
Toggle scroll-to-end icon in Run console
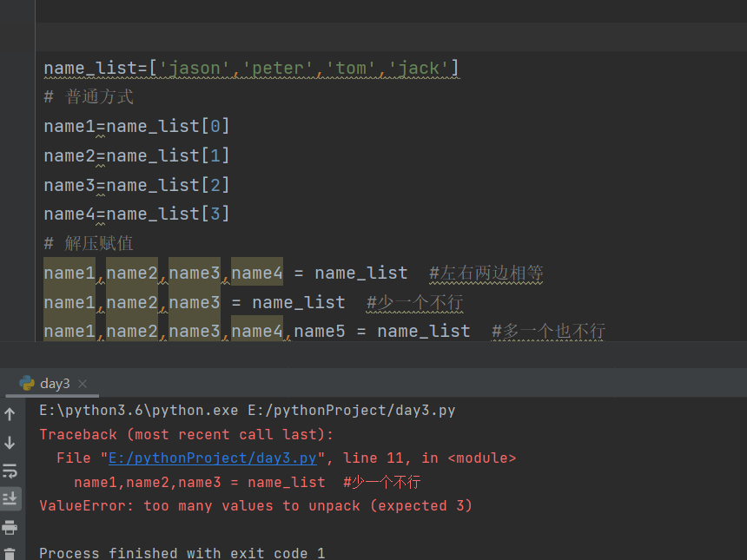pyautogui.click(x=10, y=498)
